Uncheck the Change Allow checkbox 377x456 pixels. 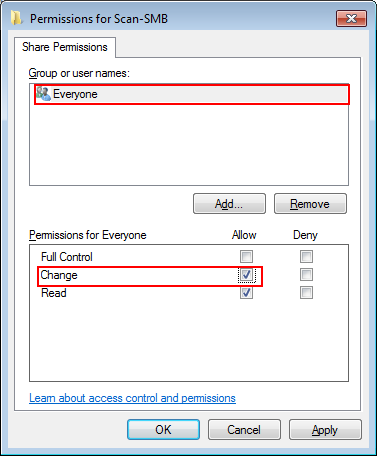246,275
